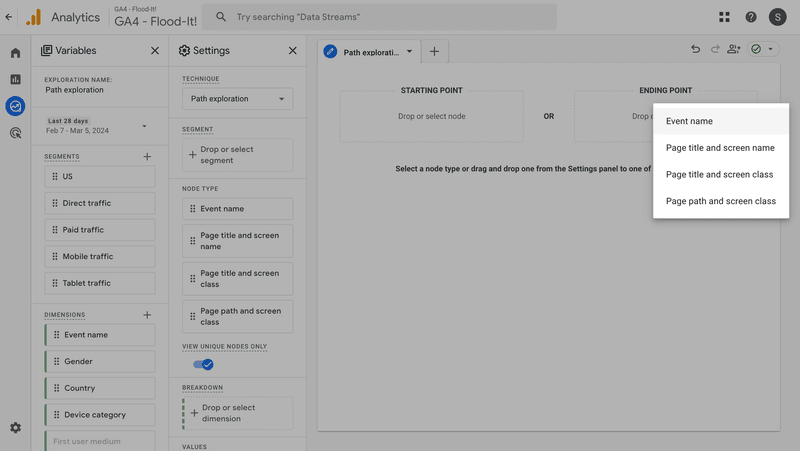Add a new segment with plus icon
Image resolution: width=800 pixels, height=451 pixels.
tap(147, 157)
